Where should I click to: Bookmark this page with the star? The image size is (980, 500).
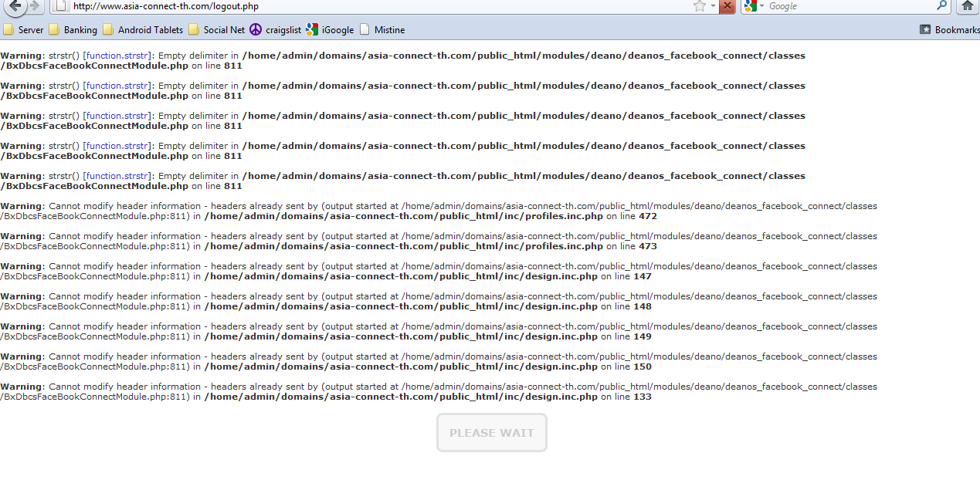pyautogui.click(x=700, y=6)
